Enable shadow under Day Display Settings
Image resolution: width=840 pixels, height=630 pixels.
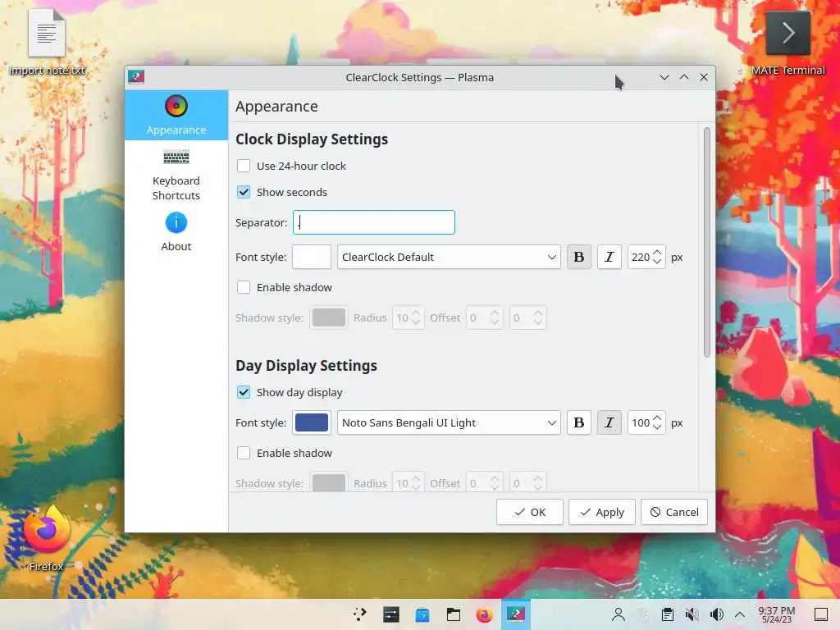[244, 453]
